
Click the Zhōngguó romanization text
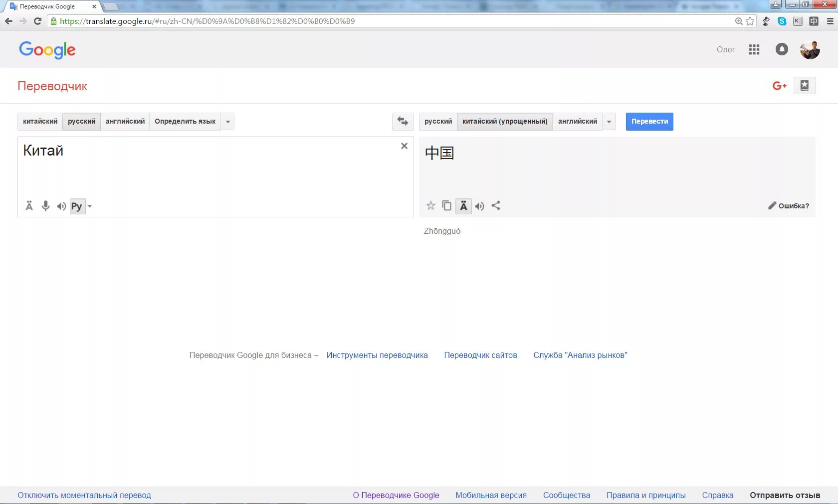coord(442,231)
